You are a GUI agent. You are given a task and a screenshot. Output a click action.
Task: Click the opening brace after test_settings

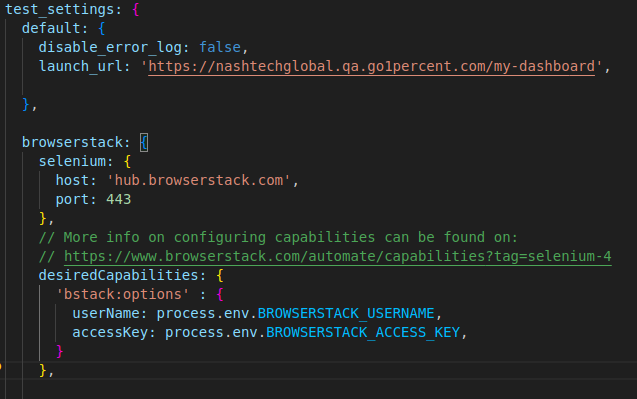pos(136,10)
